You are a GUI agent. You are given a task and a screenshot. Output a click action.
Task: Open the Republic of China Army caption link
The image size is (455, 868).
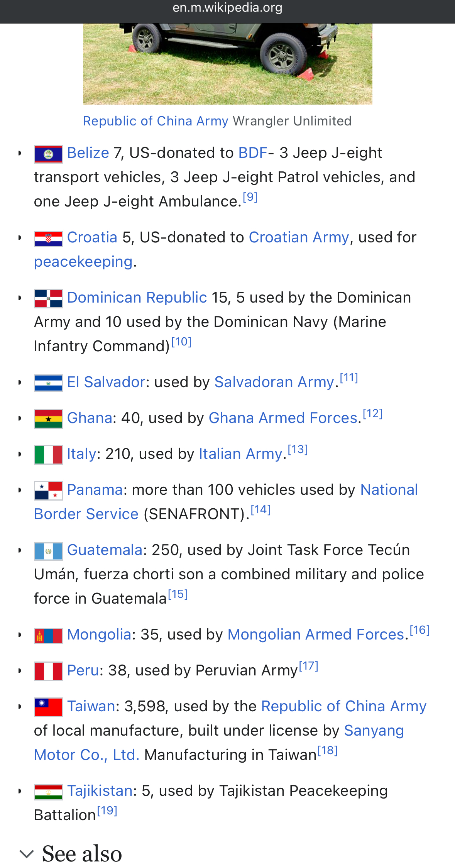click(x=156, y=121)
